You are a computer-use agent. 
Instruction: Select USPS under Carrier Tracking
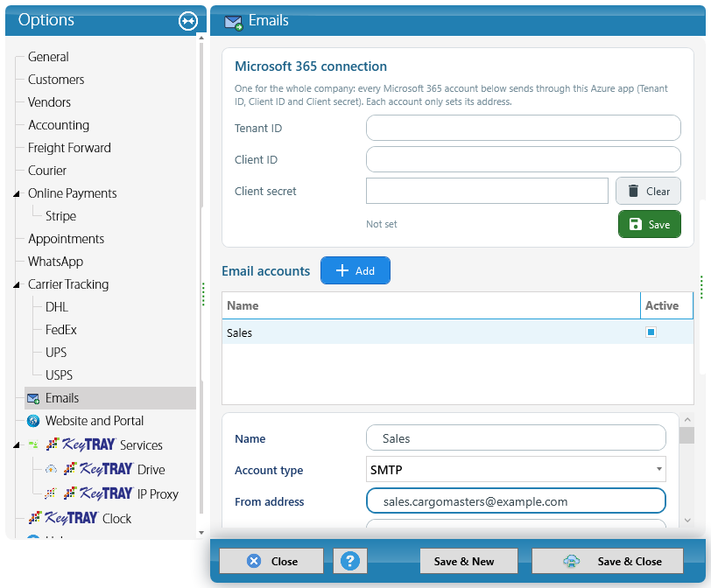tap(59, 375)
